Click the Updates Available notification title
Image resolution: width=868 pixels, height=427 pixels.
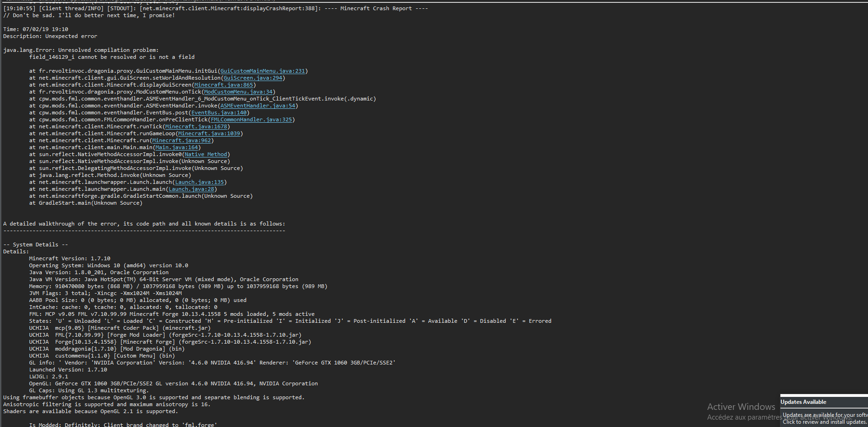pos(803,402)
